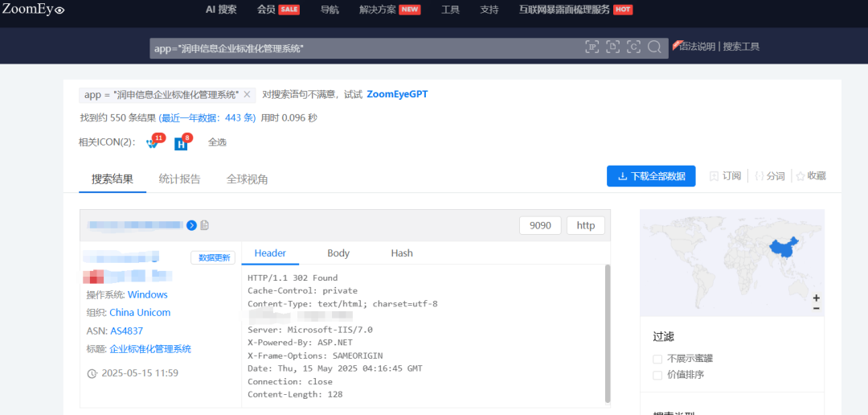Enable 价值排序 checkbox
868x415 pixels.
coord(657,375)
